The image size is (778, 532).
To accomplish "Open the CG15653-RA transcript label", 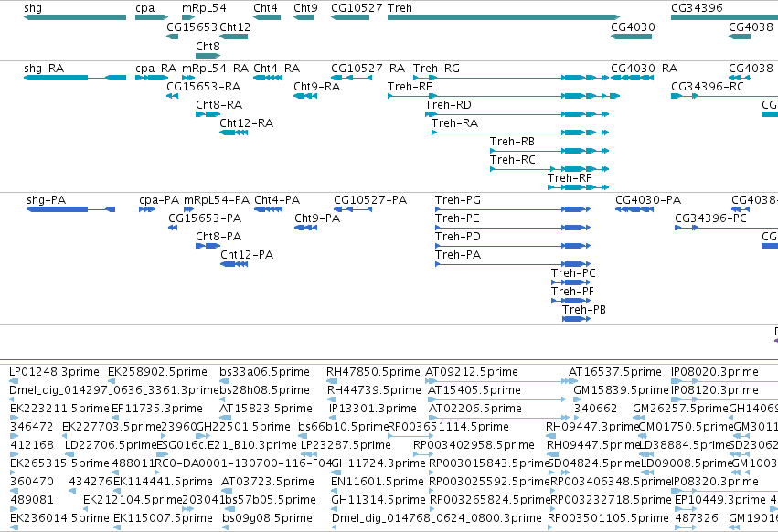I will [x=204, y=87].
